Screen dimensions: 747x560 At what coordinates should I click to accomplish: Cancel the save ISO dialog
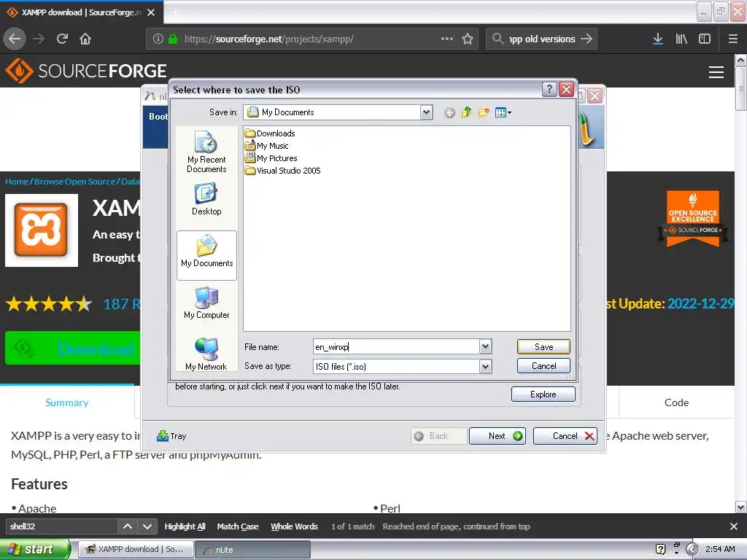click(543, 366)
